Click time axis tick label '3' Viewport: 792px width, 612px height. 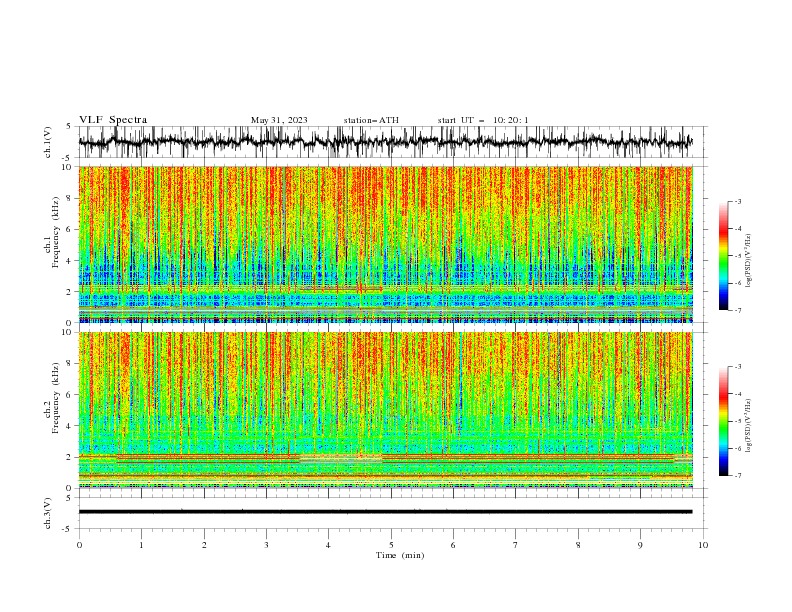coord(266,545)
